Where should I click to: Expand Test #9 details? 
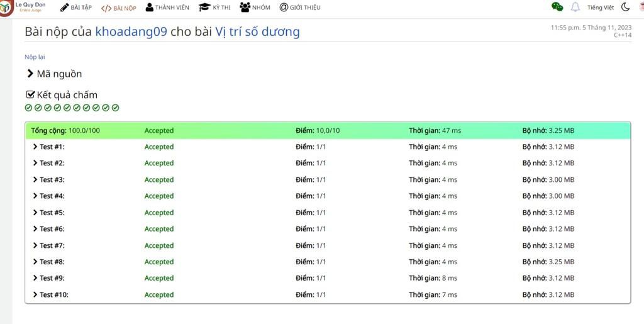coord(48,278)
